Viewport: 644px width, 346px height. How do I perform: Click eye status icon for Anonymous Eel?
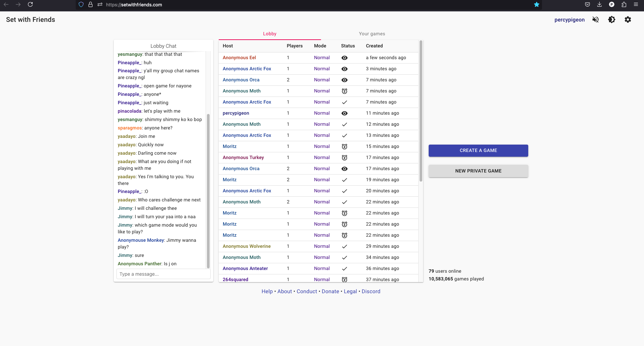pos(344,58)
